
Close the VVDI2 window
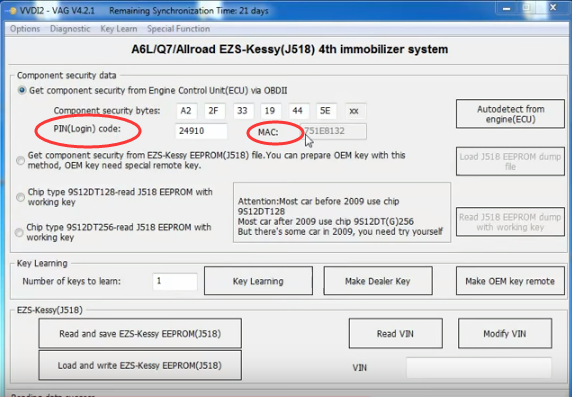pyautogui.click(x=553, y=8)
